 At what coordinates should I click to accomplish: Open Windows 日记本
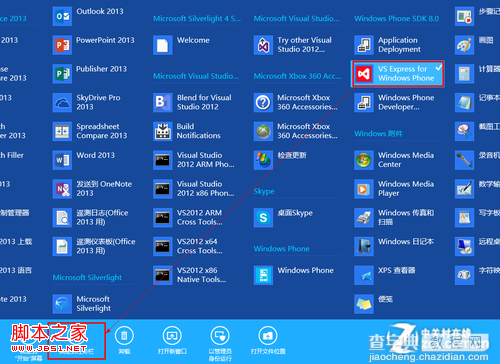[394, 246]
